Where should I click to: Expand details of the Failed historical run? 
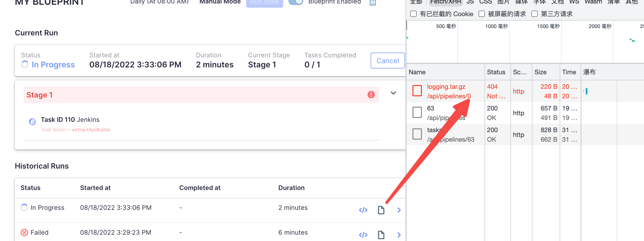399,235
